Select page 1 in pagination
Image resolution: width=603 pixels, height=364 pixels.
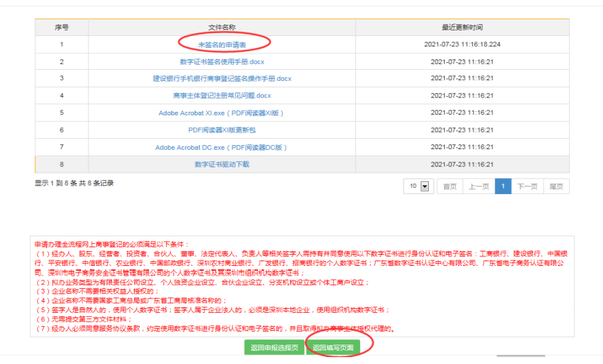click(x=503, y=186)
